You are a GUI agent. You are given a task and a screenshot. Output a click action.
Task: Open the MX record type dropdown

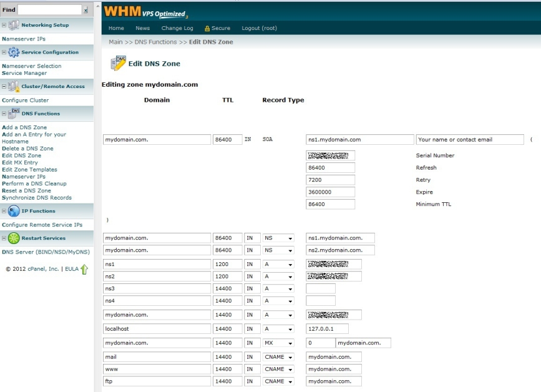278,343
